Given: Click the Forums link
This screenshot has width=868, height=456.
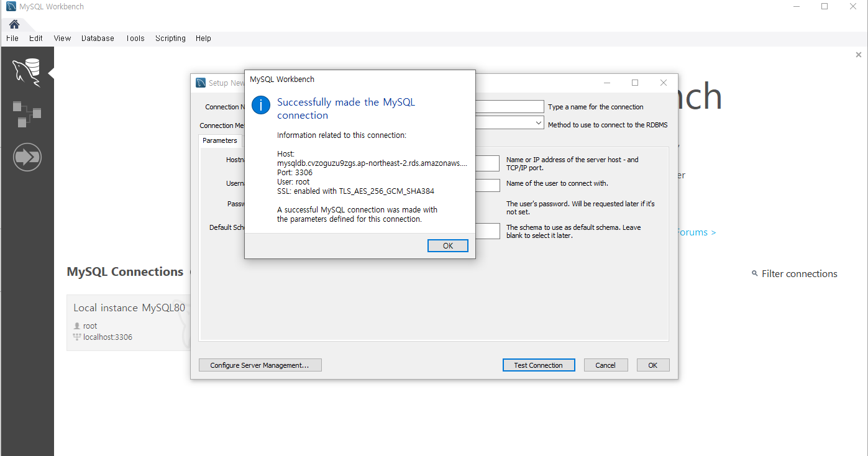Looking at the screenshot, I should 695,232.
